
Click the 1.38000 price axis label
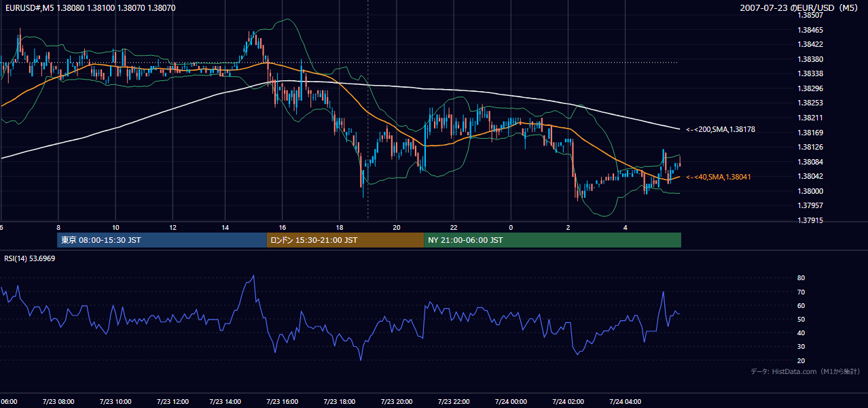pyautogui.click(x=810, y=191)
